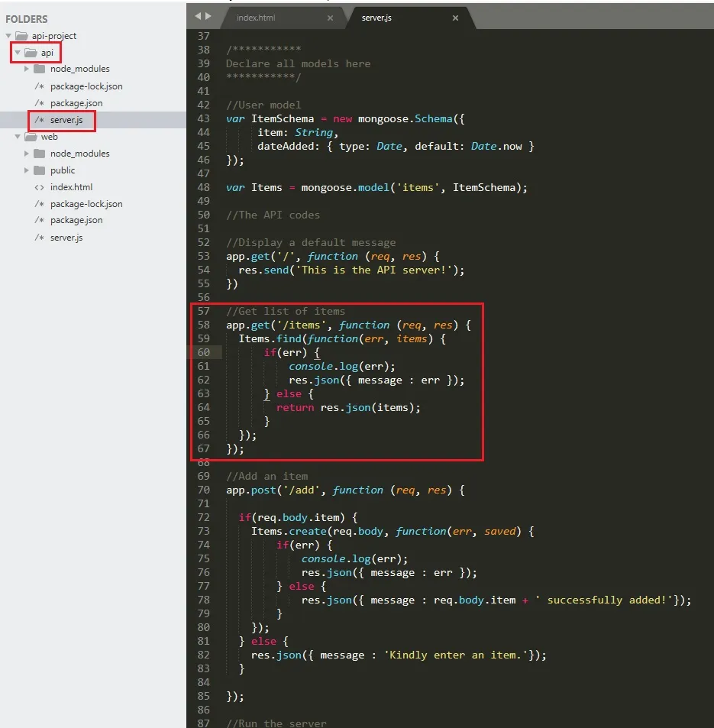This screenshot has height=728, width=714.
Task: Click the api-project folder icon
Action: 21,36
